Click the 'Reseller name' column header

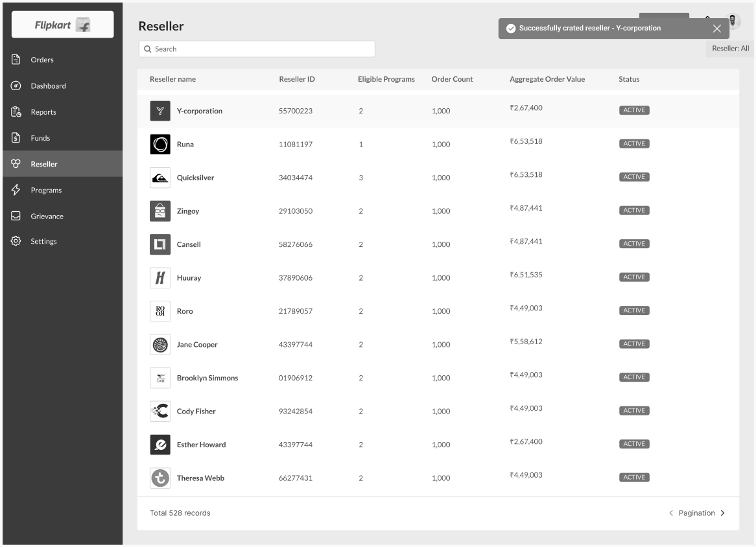click(172, 79)
